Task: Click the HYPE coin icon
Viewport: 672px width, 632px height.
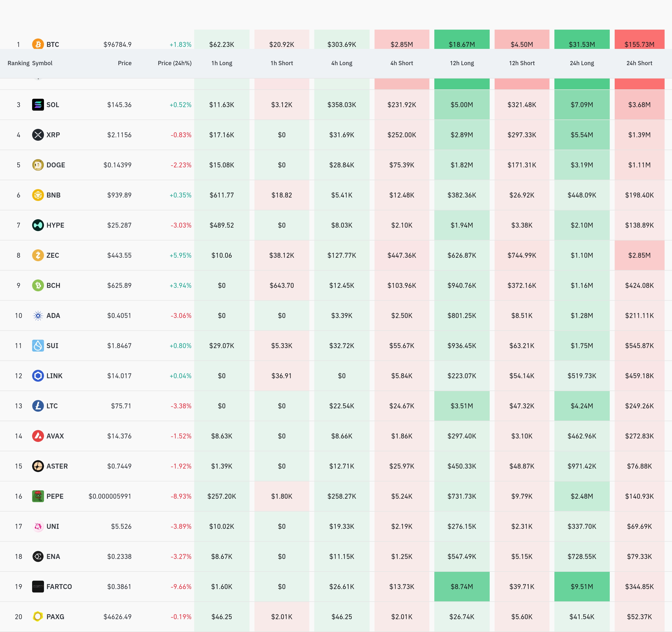Action: coord(38,225)
